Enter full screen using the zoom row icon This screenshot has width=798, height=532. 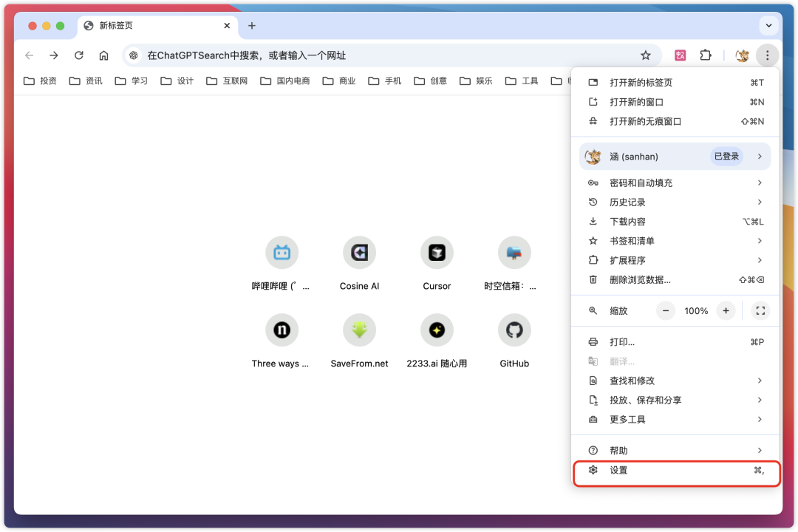pyautogui.click(x=760, y=311)
